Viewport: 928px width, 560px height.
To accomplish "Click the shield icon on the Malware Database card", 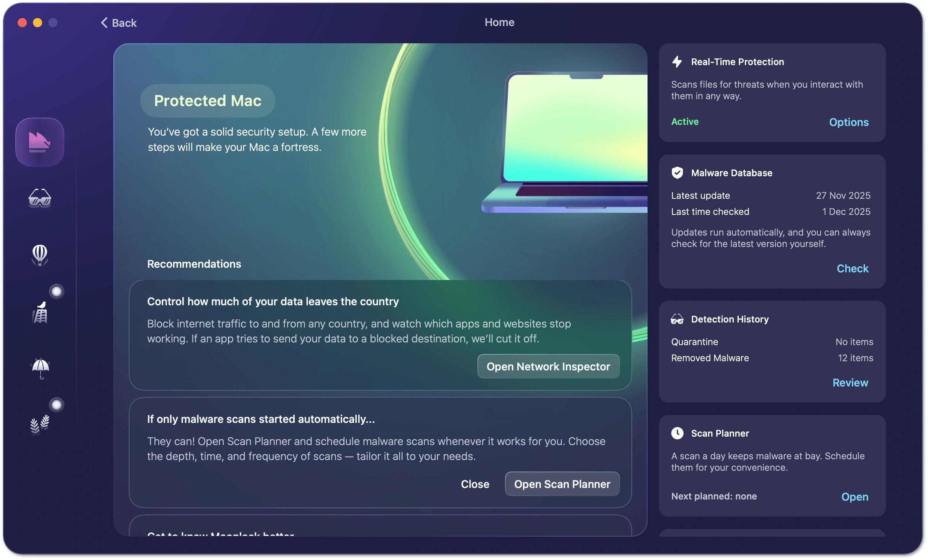I will coord(677,172).
